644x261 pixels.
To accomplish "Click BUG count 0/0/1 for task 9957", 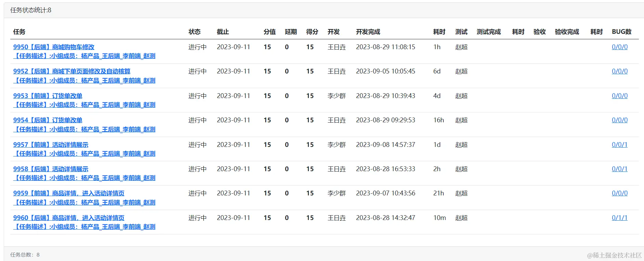I will coord(619,145).
